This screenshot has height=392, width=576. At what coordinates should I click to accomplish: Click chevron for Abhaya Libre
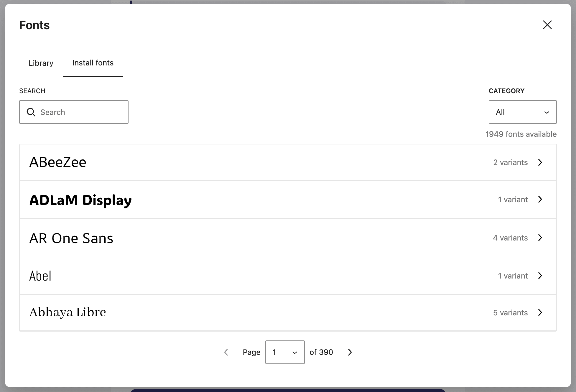[x=540, y=313]
